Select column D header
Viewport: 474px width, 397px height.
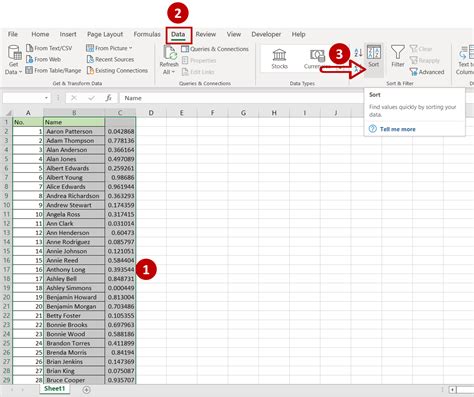[x=151, y=113]
